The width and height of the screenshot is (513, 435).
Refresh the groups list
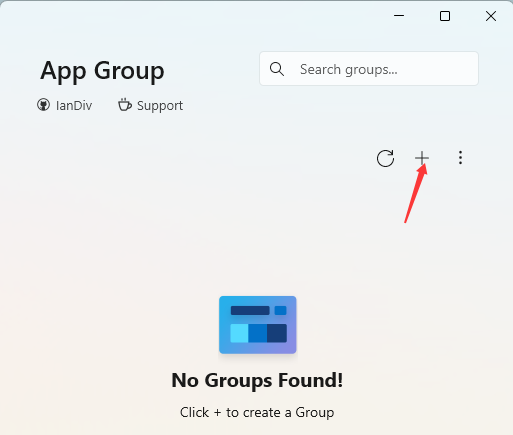385,158
